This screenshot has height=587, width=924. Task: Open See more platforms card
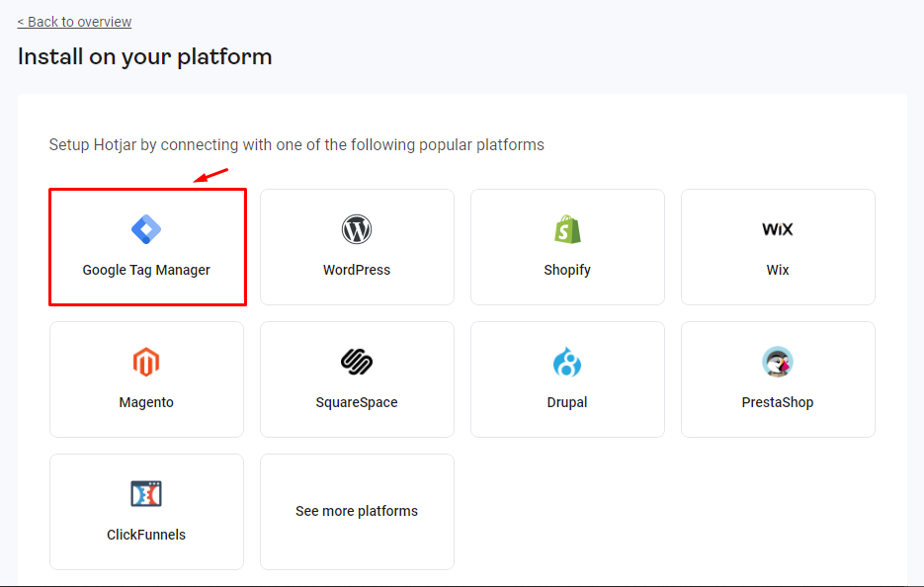coord(357,512)
